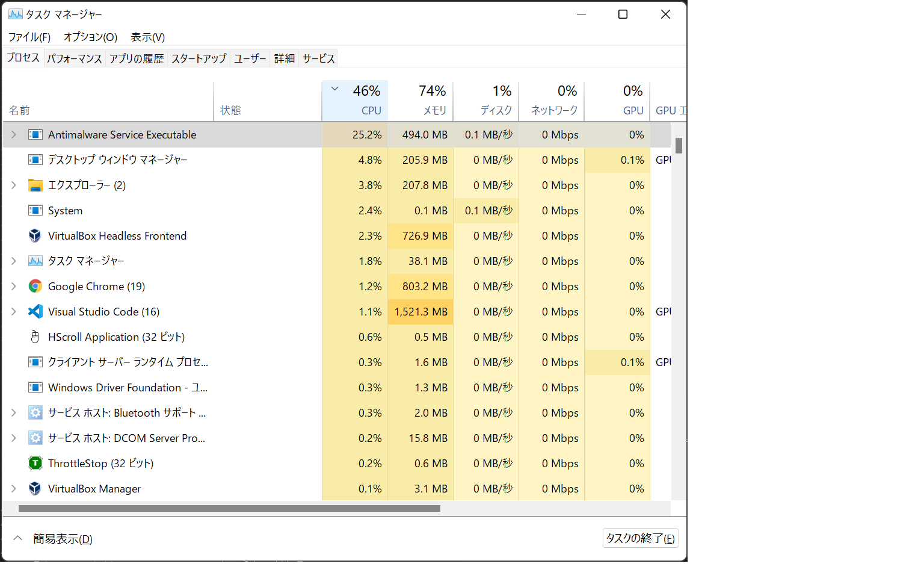Sort by the メモリ column header
The height and width of the screenshot is (578, 924).
420,101
